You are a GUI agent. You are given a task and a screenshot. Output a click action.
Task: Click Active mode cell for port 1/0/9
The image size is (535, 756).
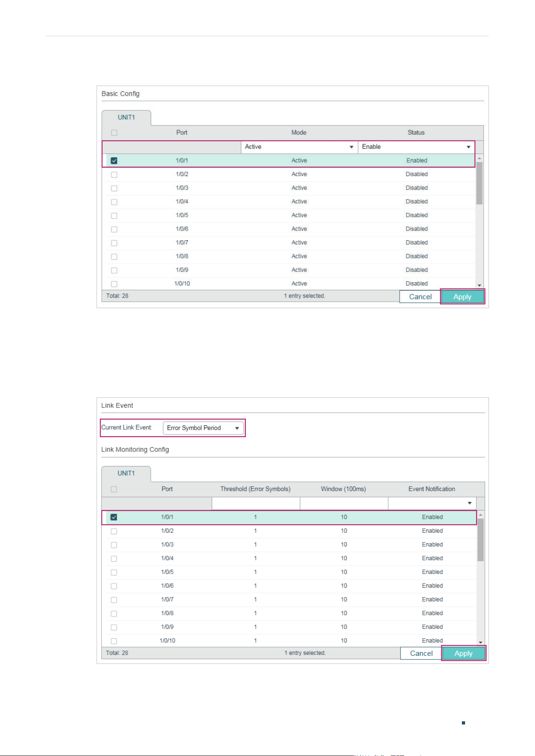(299, 270)
